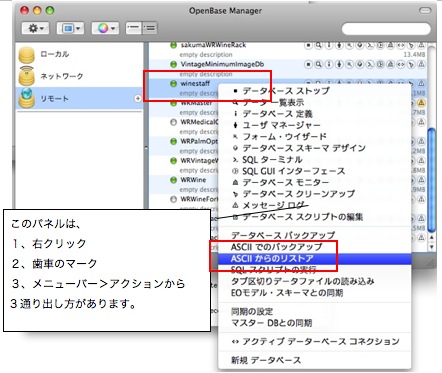
Task: Toggle status light of WRPalmOpt database
Action: pyautogui.click(x=173, y=141)
